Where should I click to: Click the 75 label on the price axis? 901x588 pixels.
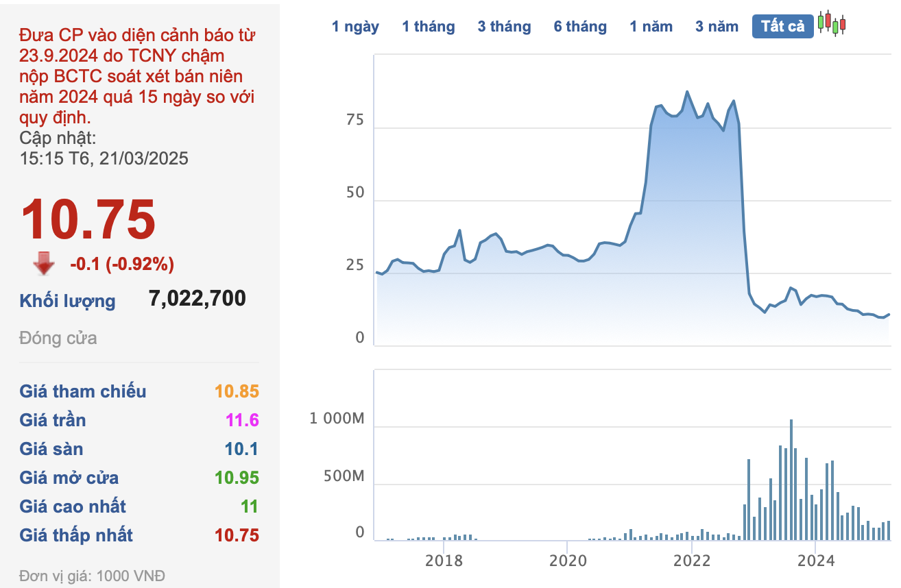tap(356, 121)
